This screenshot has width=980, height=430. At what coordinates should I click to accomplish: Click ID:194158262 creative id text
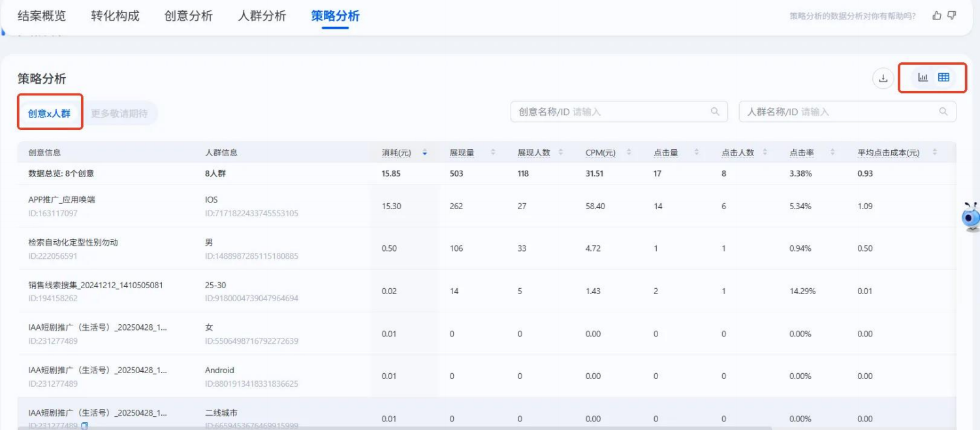point(53,299)
